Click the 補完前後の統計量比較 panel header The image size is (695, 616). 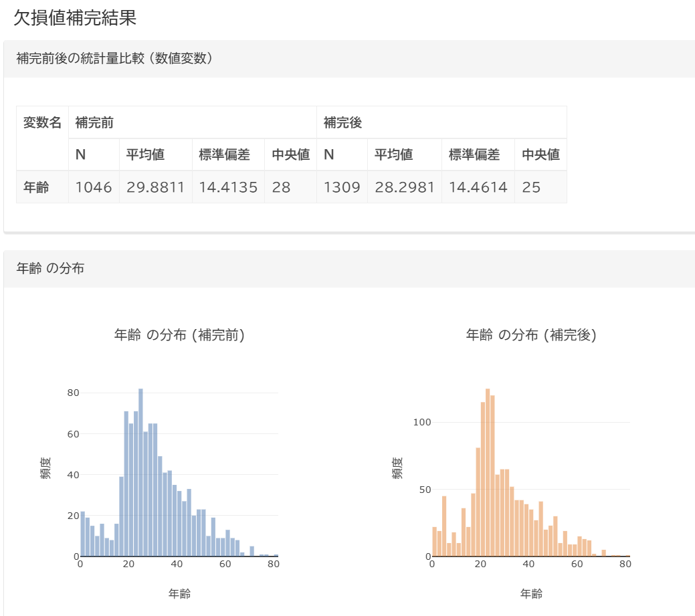pos(114,58)
